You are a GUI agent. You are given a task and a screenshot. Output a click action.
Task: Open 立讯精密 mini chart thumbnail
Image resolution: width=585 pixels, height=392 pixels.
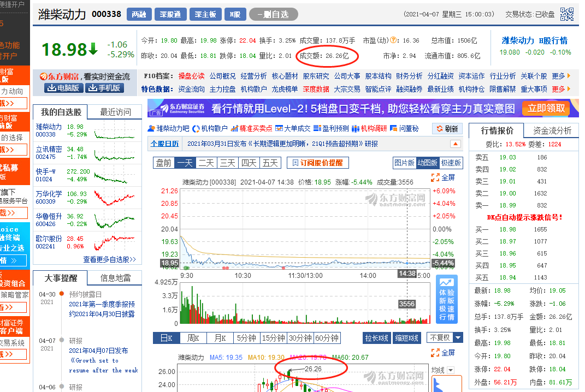[x=115, y=153]
